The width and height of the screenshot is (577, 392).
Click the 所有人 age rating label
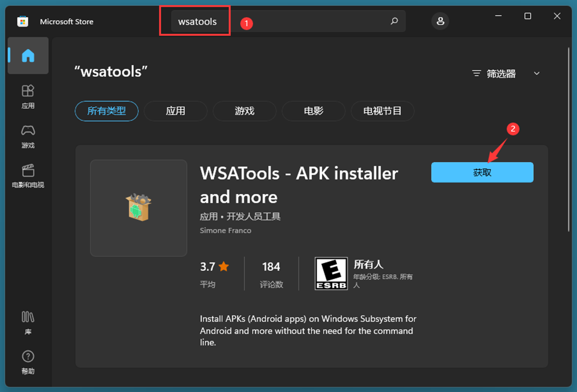368,264
